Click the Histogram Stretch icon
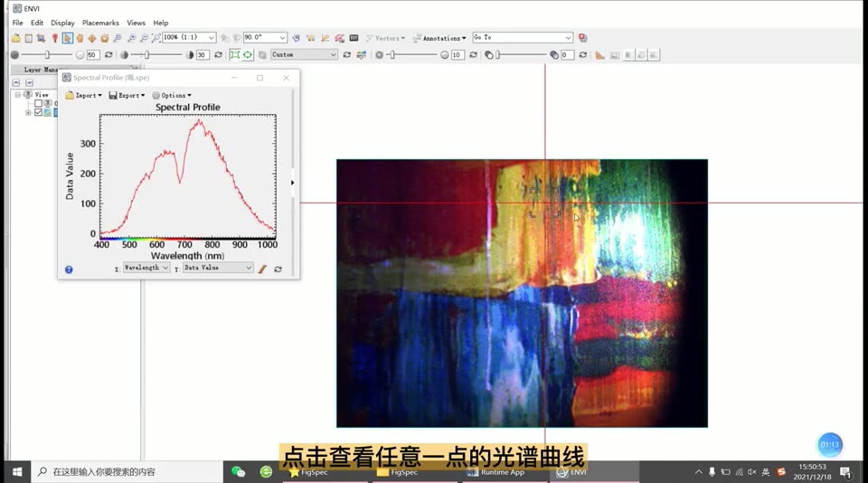This screenshot has height=483, width=868. [362, 55]
